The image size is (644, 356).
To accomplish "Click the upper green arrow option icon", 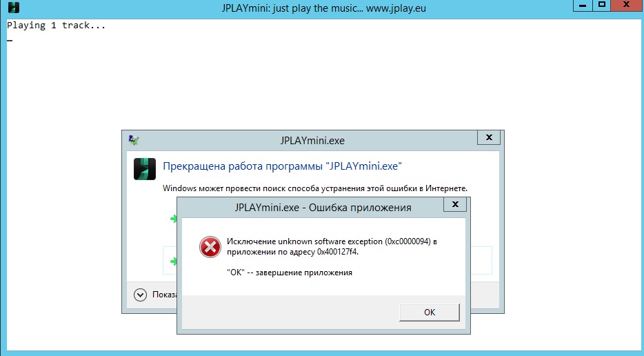I will point(174,219).
